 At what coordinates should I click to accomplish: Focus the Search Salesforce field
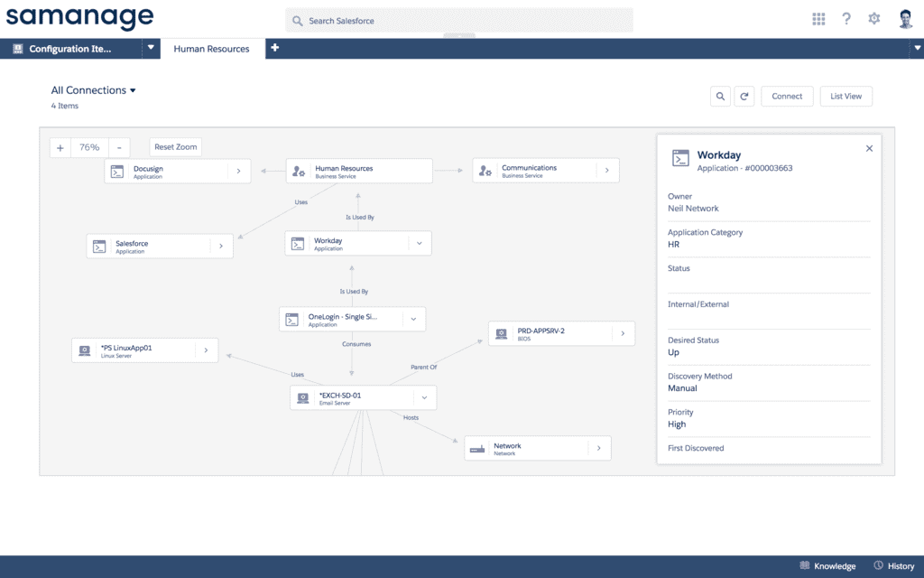coord(459,21)
